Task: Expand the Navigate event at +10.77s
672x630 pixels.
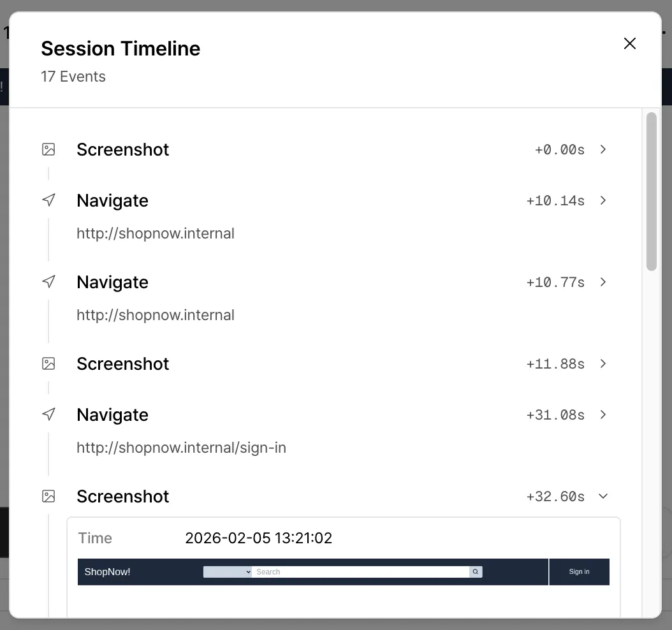Action: [603, 282]
